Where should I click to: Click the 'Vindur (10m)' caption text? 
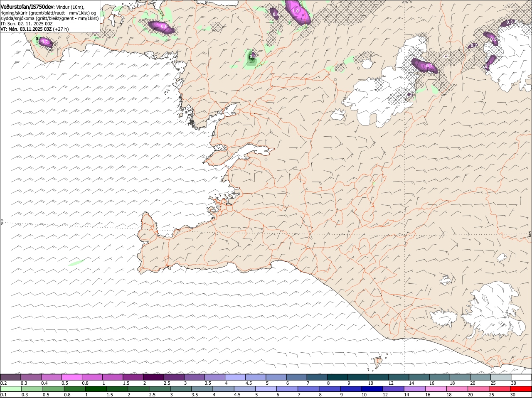70,7
